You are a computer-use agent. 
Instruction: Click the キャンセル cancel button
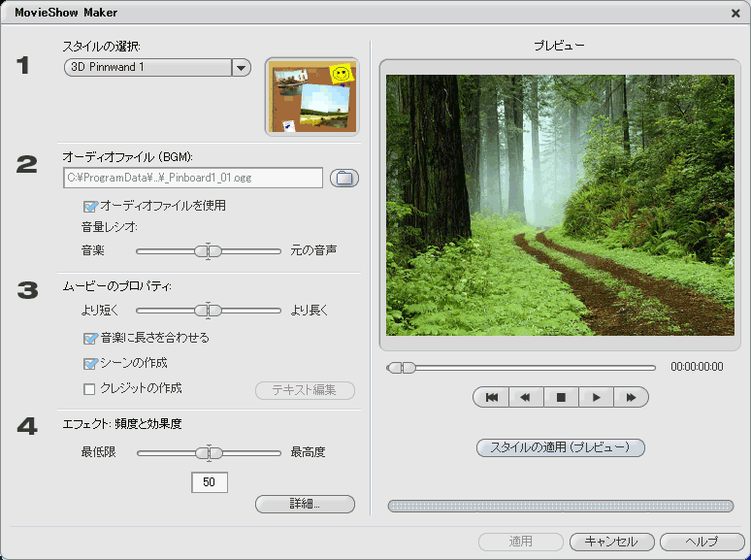tap(611, 542)
